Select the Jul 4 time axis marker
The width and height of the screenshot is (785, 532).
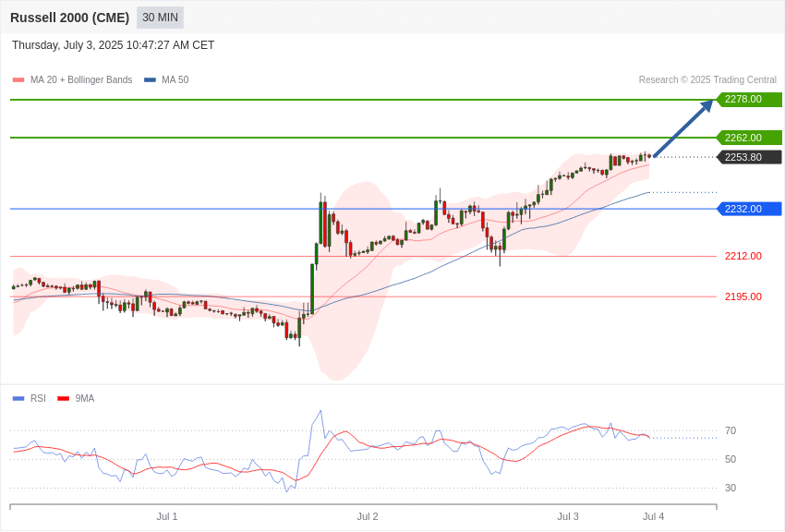653,516
